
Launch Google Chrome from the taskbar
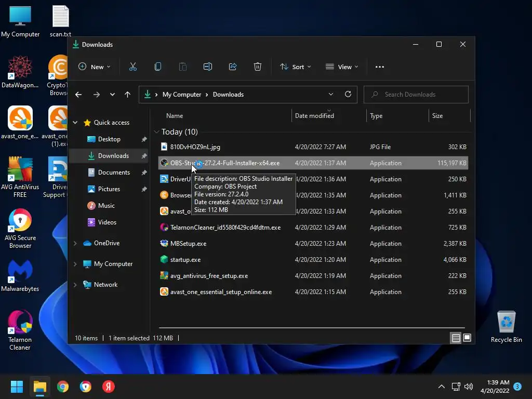coord(63,387)
